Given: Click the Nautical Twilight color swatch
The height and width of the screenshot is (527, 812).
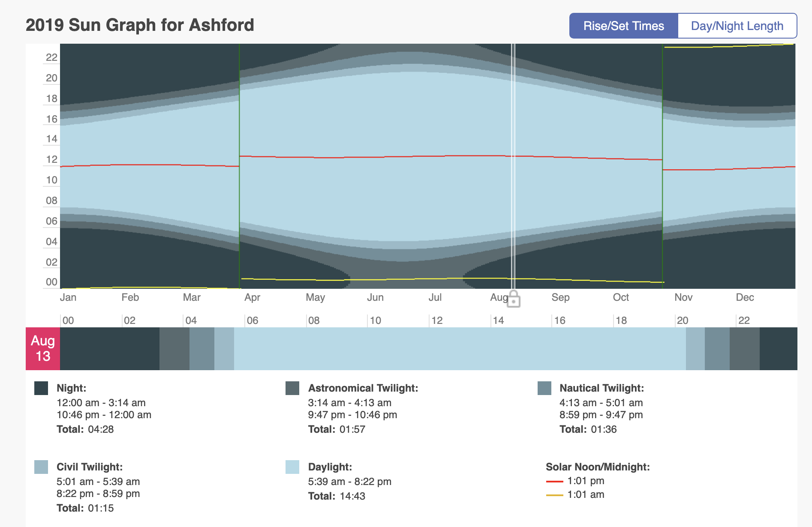Looking at the screenshot, I should pos(544,388).
